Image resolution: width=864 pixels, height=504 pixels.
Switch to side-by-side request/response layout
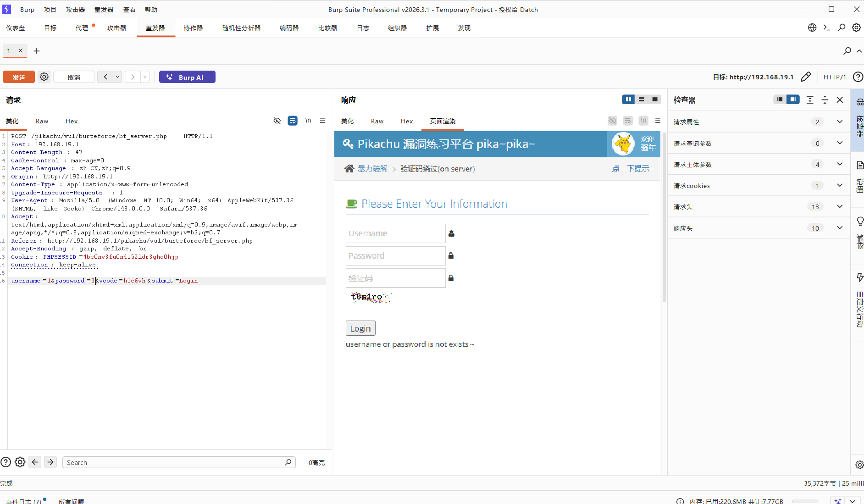click(x=628, y=100)
